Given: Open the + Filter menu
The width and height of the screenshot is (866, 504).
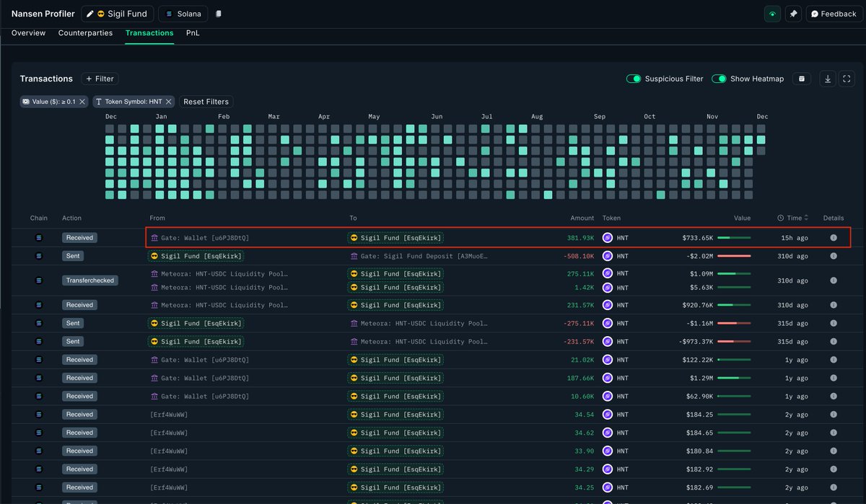Looking at the screenshot, I should 100,79.
